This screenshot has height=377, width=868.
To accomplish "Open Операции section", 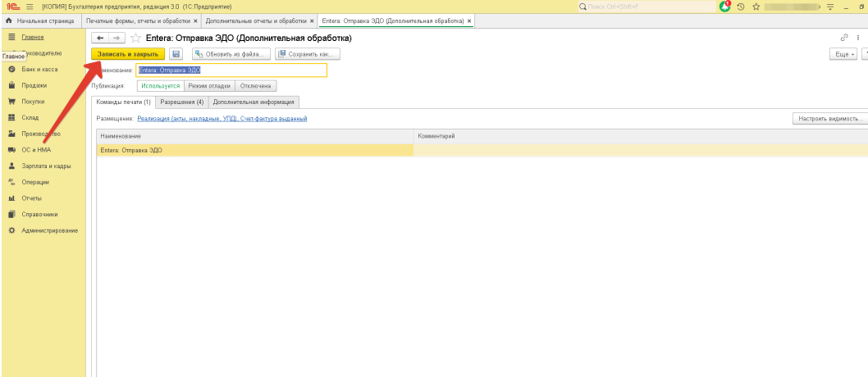I will pos(35,182).
